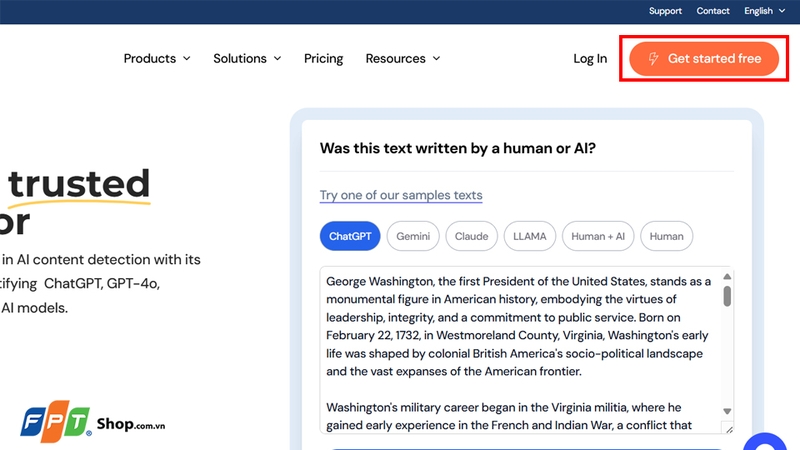The height and width of the screenshot is (450, 800).
Task: Select the Claude sample tab
Action: pos(471,236)
